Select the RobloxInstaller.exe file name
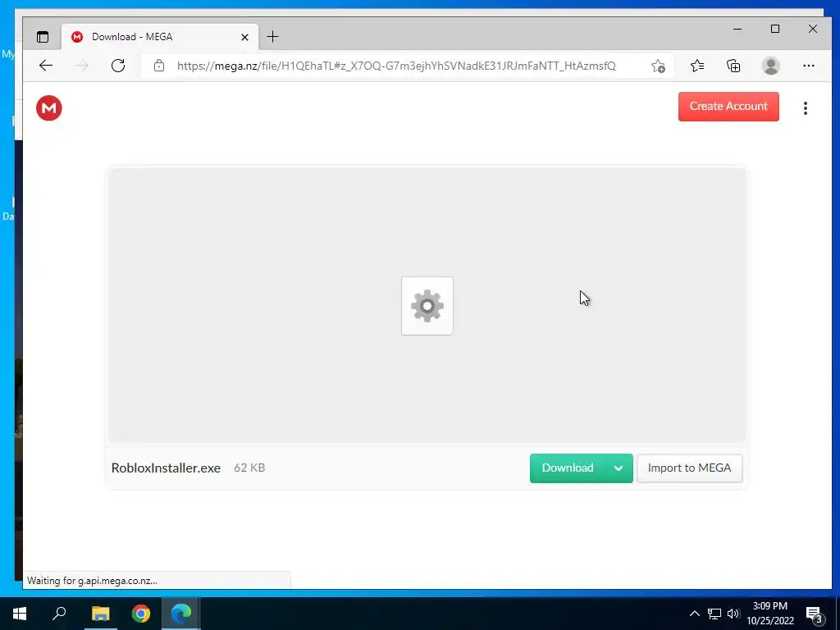Screen dimensions: 840x630 pyautogui.click(x=166, y=468)
